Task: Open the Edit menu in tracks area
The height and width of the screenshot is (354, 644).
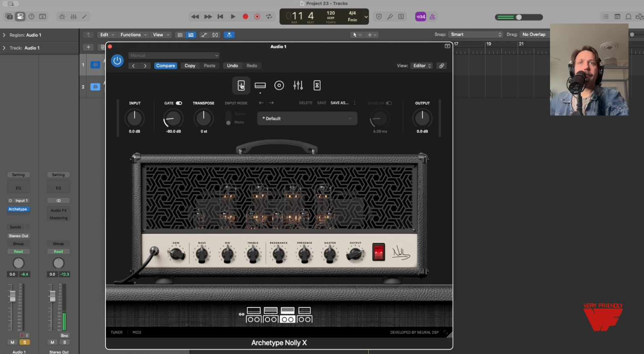Action: click(x=107, y=35)
